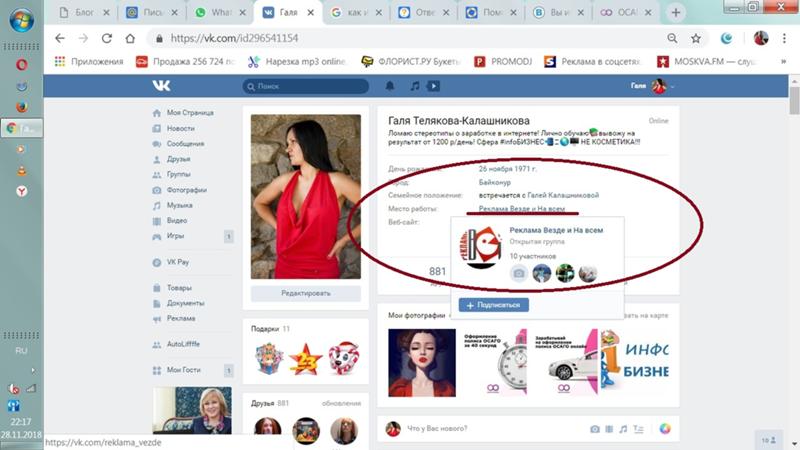800x450 pixels.
Task: Switch to the Блог browser tab
Action: [84, 13]
